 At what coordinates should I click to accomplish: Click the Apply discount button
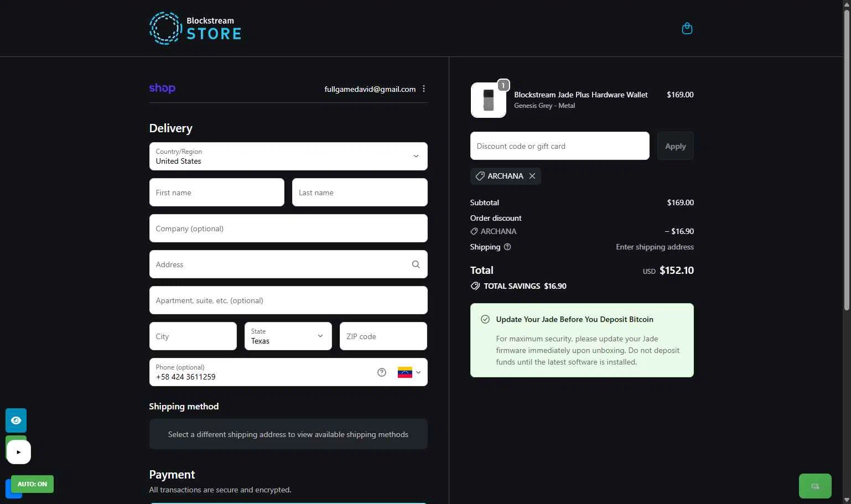click(x=676, y=146)
